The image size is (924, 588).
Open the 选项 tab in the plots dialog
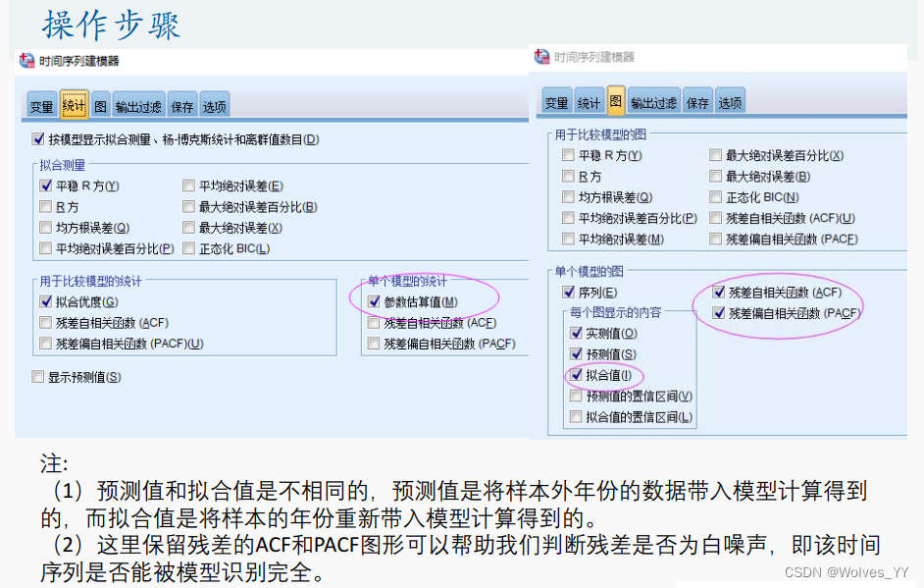[730, 102]
